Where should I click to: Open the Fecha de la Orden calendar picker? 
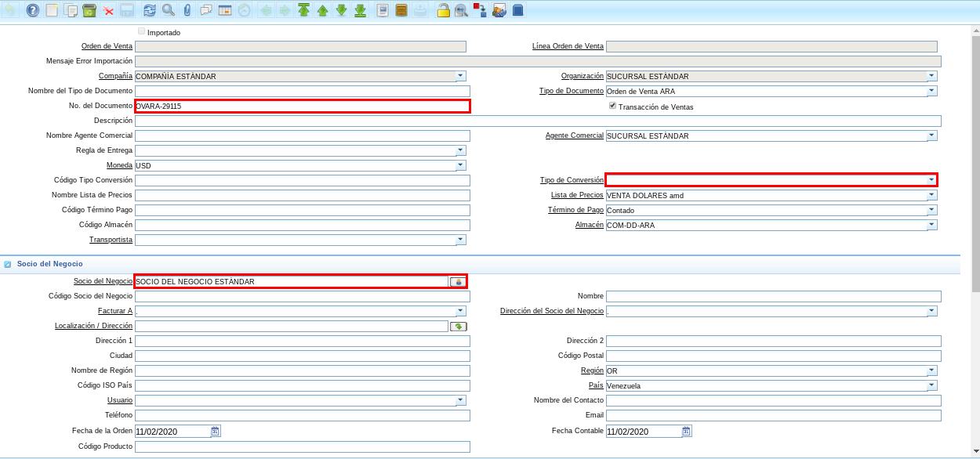click(216, 431)
